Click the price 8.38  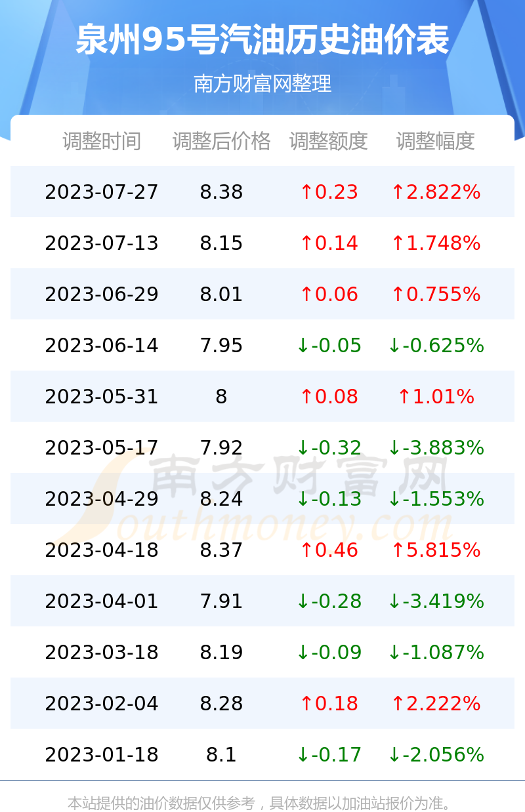221,192
